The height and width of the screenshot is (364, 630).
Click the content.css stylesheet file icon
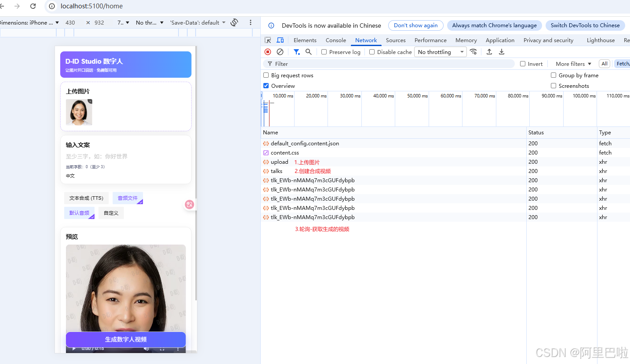point(266,153)
